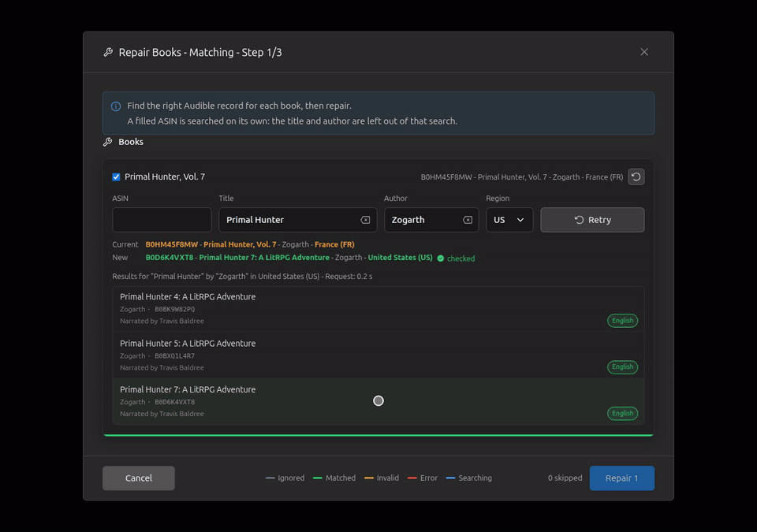
Task: Click France (FR) in the Current row
Action: 334,244
